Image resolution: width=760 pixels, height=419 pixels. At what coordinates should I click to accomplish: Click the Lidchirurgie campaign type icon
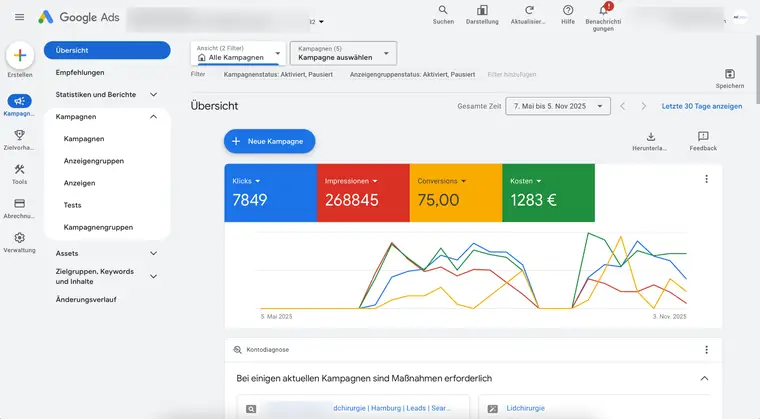point(492,409)
